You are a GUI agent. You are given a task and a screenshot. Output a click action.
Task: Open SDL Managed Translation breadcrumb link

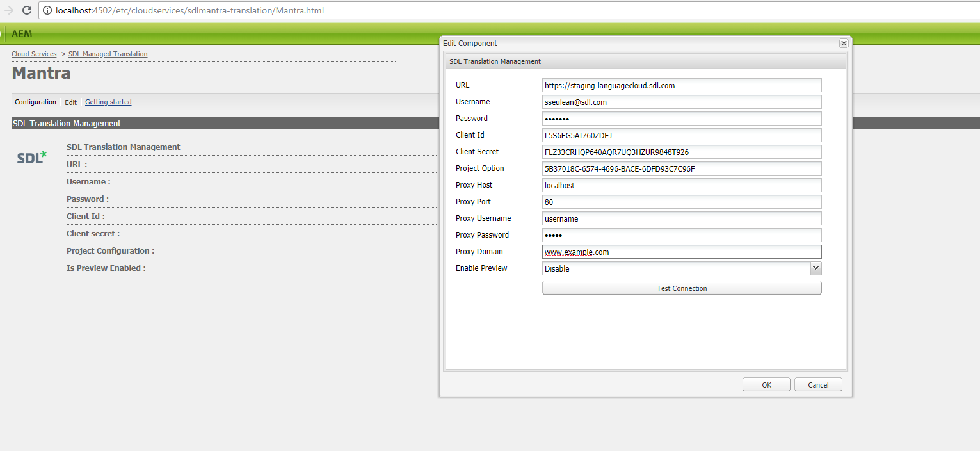pyautogui.click(x=108, y=54)
